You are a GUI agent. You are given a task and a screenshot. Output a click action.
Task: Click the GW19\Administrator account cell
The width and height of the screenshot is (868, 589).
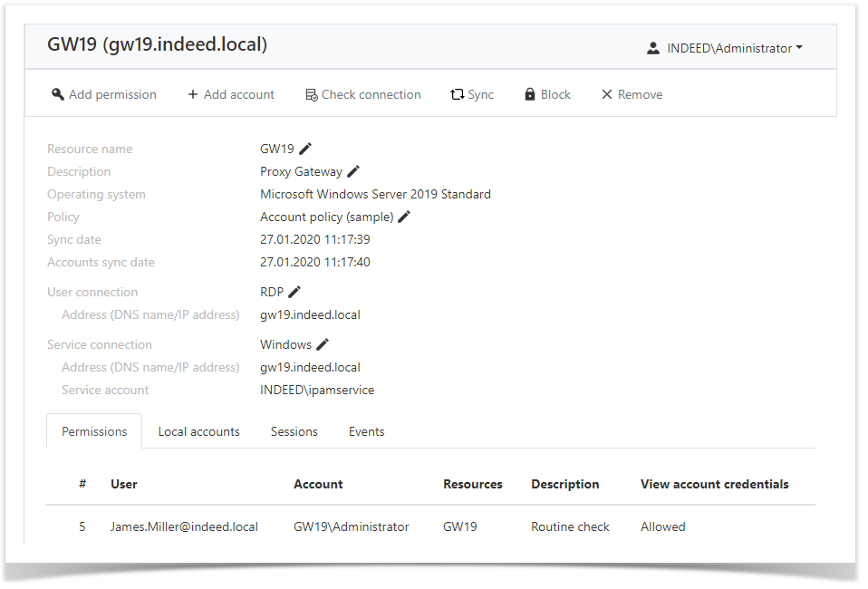[351, 526]
